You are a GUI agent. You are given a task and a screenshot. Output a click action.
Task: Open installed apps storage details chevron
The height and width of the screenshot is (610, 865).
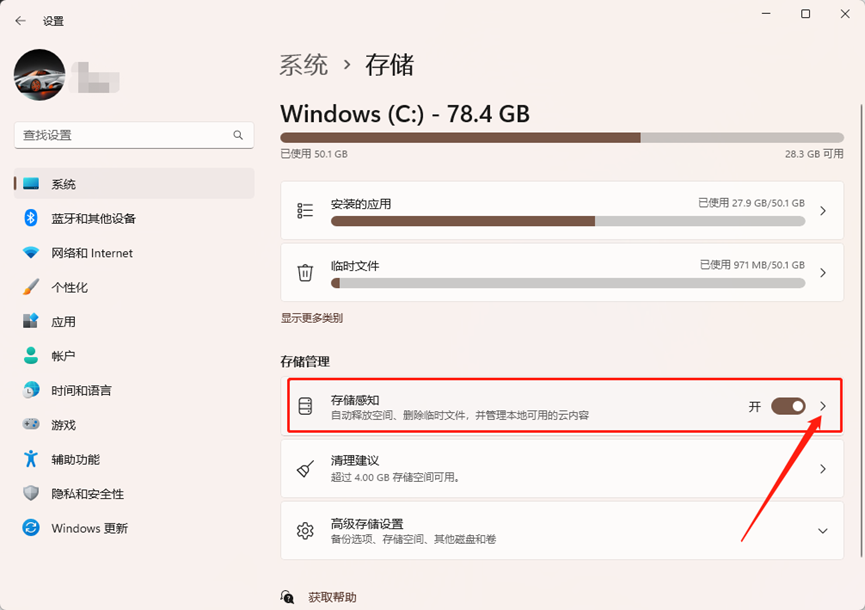823,211
